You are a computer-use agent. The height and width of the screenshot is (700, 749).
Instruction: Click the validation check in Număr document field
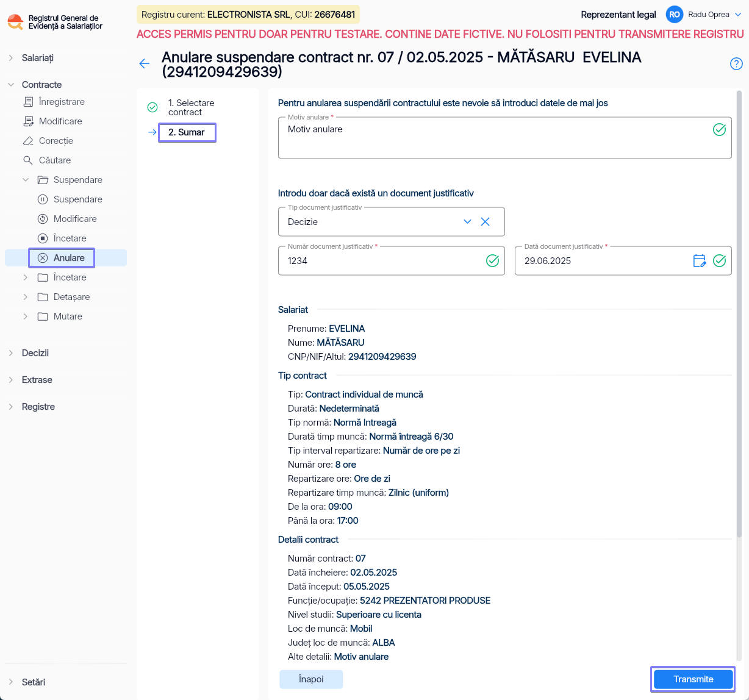[x=493, y=261]
